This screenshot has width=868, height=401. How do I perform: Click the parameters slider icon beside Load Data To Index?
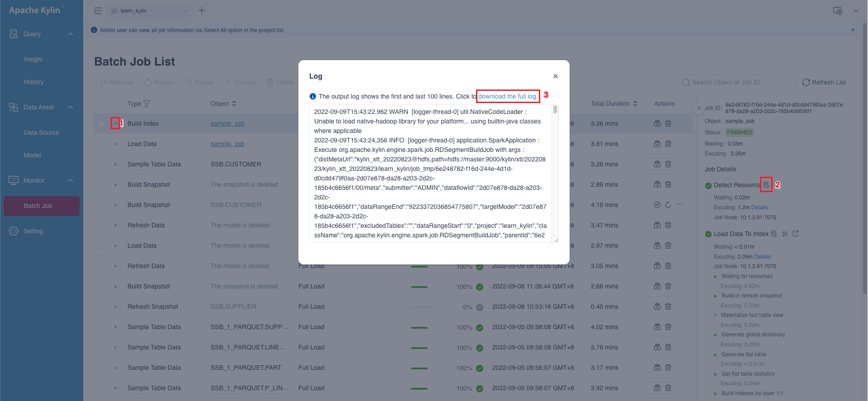pyautogui.click(x=785, y=234)
